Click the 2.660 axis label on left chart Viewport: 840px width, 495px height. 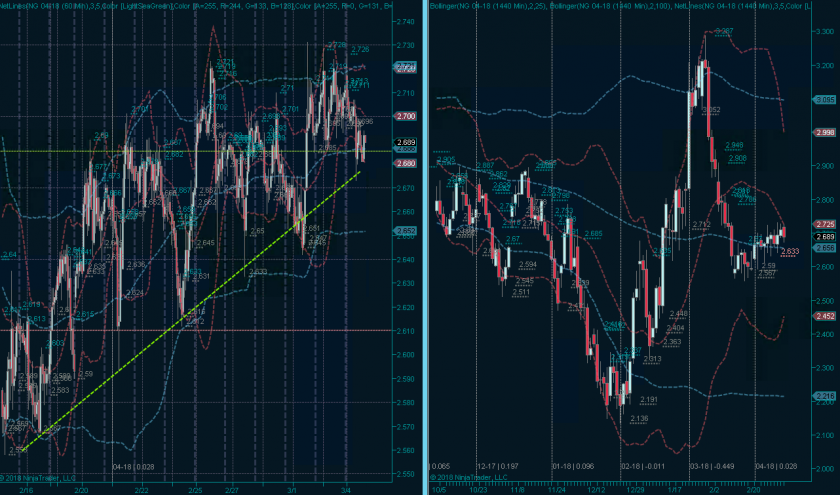406,212
